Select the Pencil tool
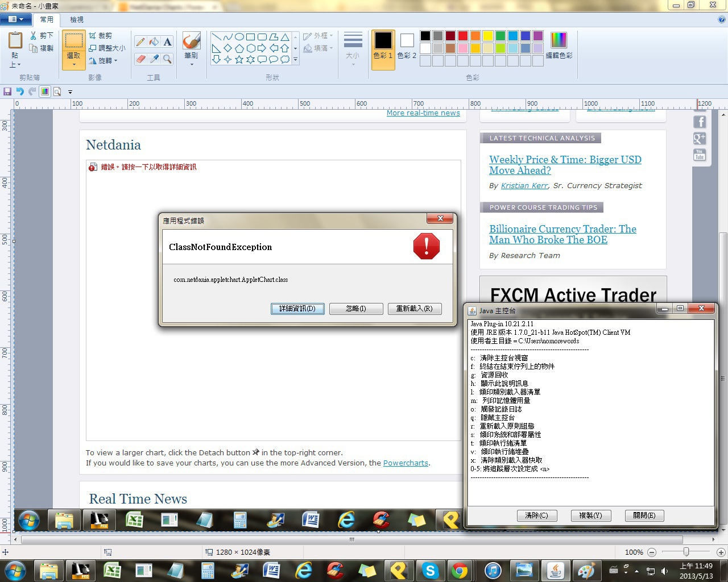 140,42
